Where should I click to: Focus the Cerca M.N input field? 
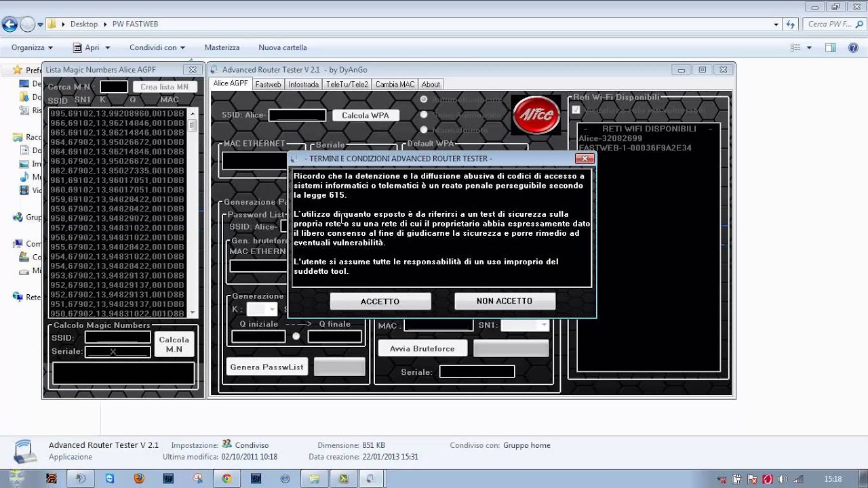tap(114, 87)
